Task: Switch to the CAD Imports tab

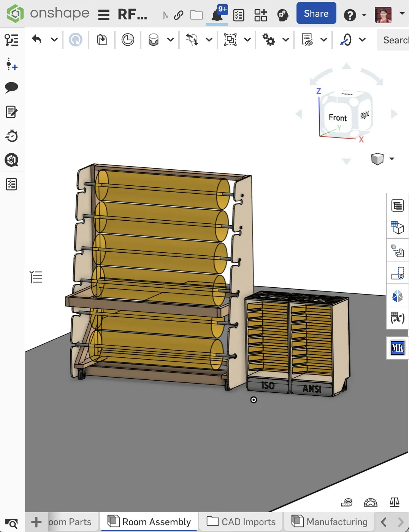Action: coord(241,522)
